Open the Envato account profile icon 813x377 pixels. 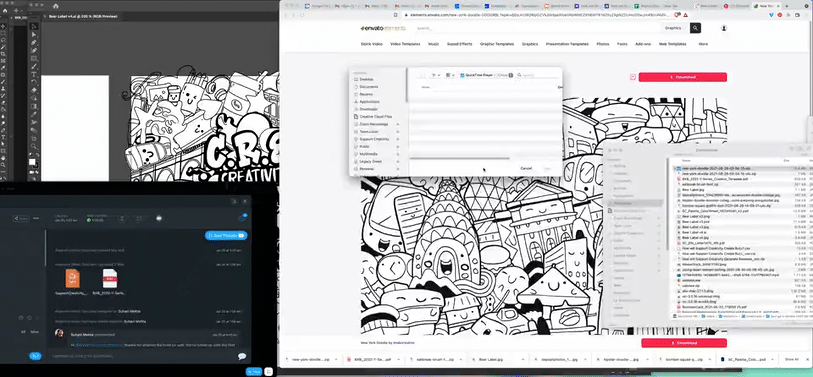[x=724, y=28]
